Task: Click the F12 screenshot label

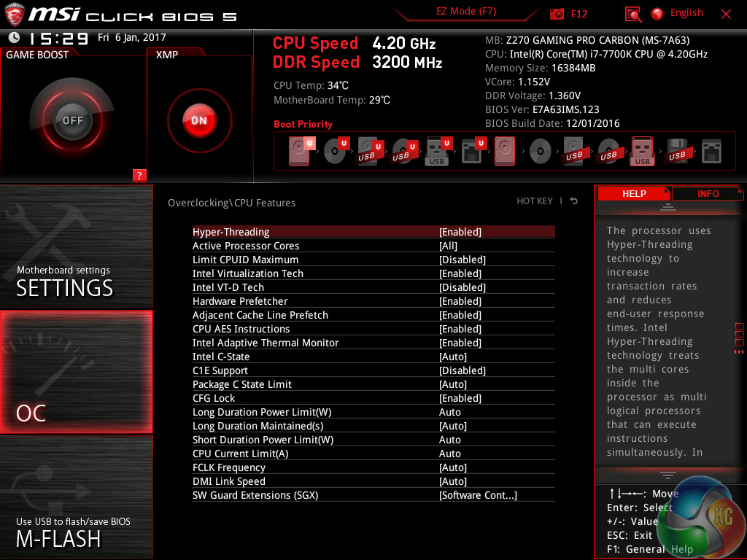Action: coord(578,14)
